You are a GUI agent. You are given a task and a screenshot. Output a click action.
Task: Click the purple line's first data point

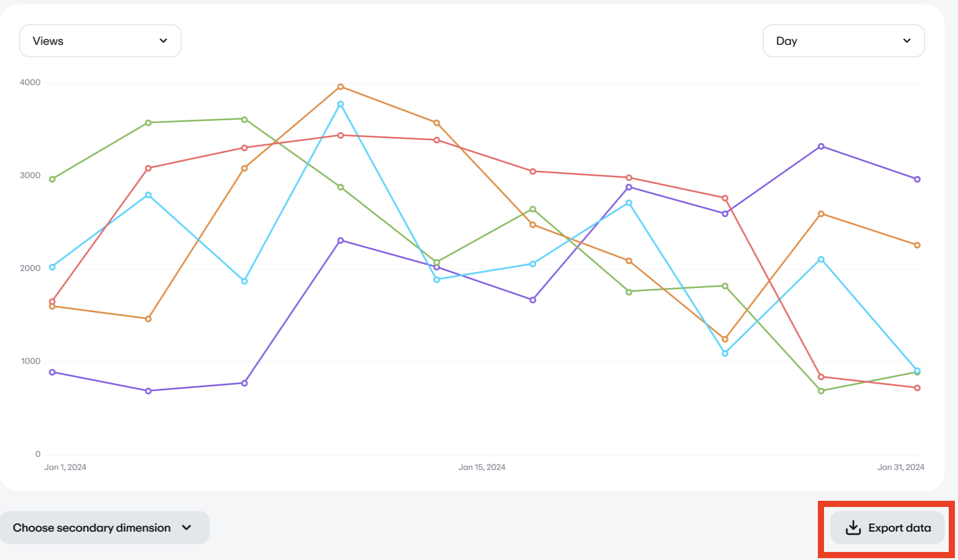point(52,372)
